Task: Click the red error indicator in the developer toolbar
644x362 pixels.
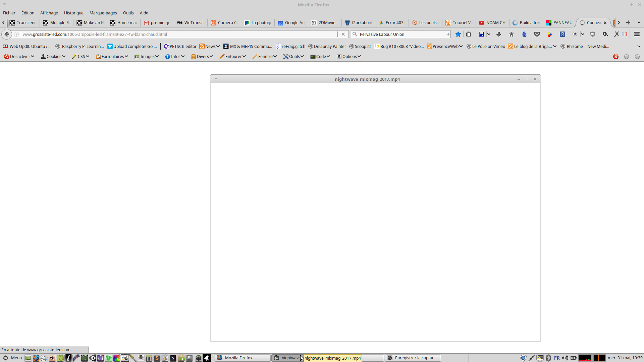Action: coord(616,57)
